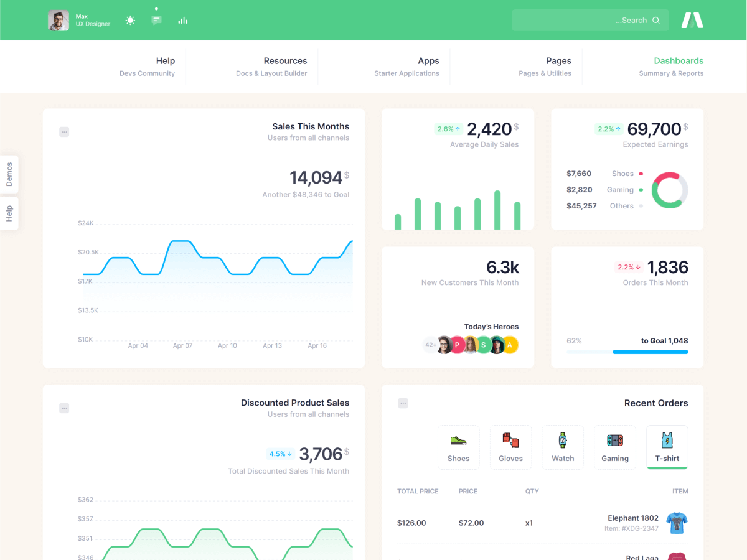The image size is (747, 560).
Task: Open the Sales This Months card options menu
Action: [x=64, y=132]
